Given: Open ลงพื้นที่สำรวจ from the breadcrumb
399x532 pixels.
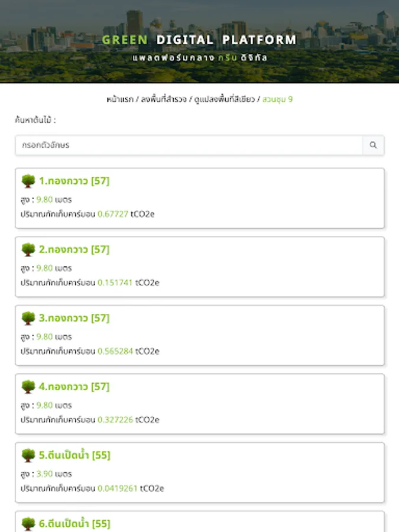Looking at the screenshot, I should (163, 99).
